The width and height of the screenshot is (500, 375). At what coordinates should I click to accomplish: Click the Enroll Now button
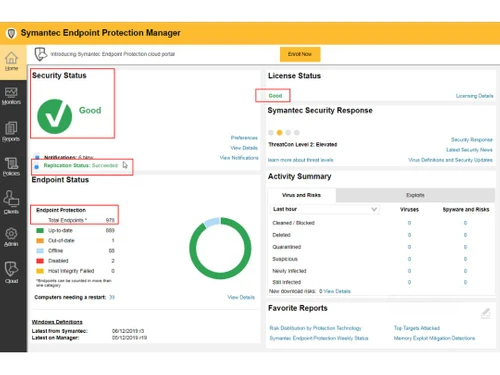(300, 54)
